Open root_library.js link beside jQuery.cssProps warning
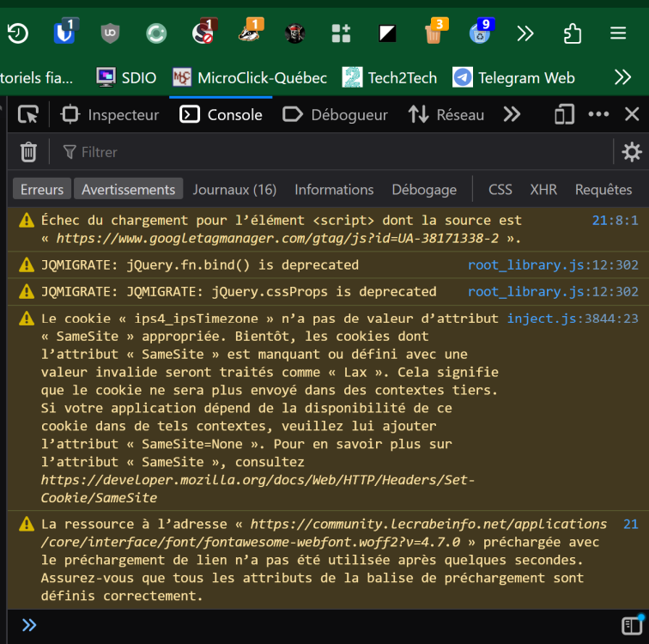This screenshot has width=649, height=644. [x=553, y=292]
